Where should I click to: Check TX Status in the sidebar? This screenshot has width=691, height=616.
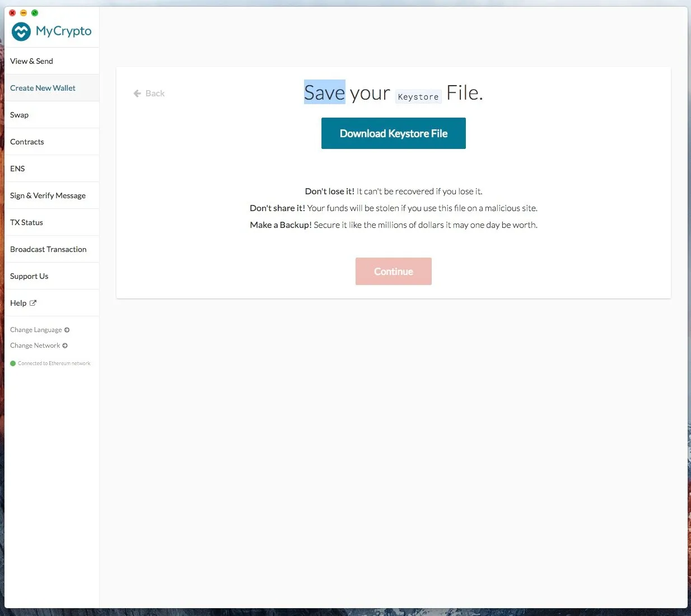click(x=52, y=222)
